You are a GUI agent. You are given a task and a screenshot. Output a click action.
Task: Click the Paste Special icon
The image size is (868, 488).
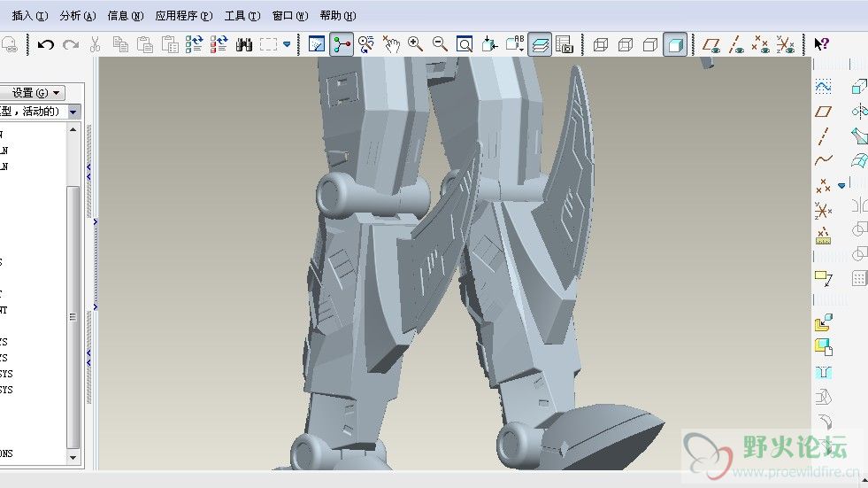170,44
